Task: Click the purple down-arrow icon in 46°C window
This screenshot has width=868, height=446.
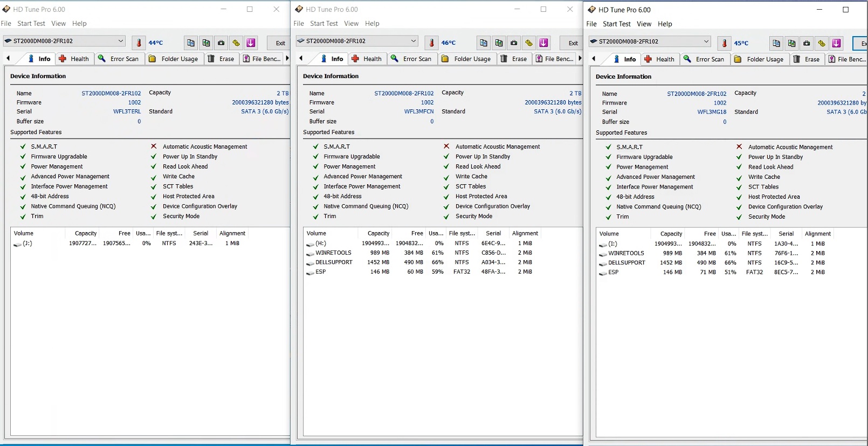Action: 544,43
